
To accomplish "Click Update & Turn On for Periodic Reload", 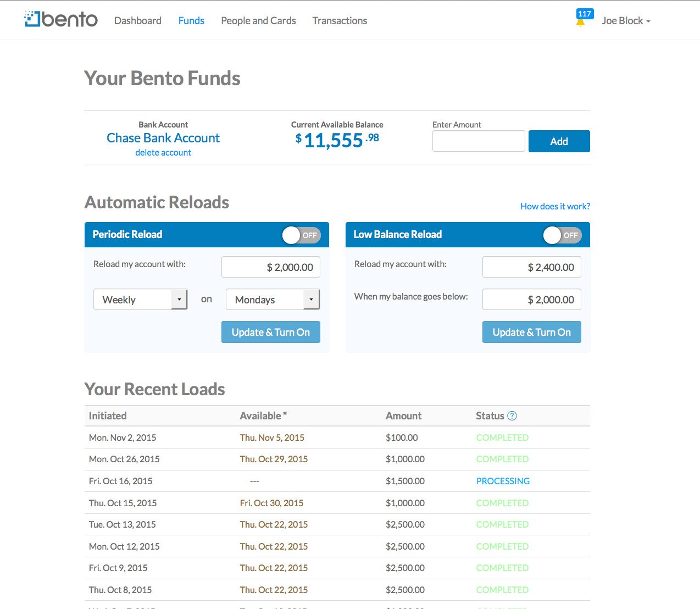I will 271,332.
